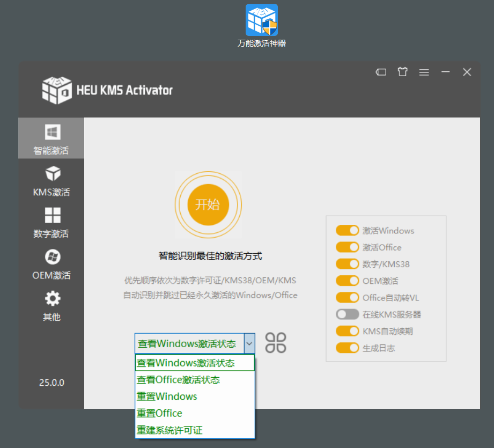Viewport: 494px width, 448px height.
Task: Choose 查看Office激活状态 from the dropdown list
Action: [195, 380]
